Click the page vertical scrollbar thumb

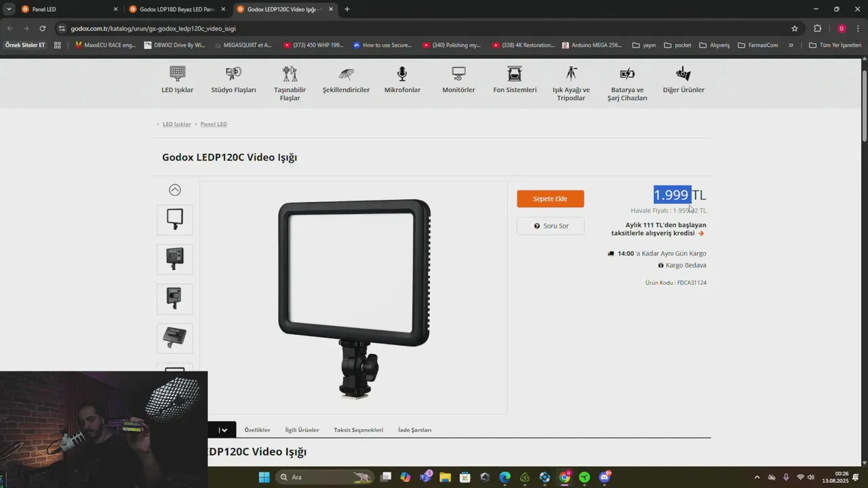pyautogui.click(x=865, y=105)
